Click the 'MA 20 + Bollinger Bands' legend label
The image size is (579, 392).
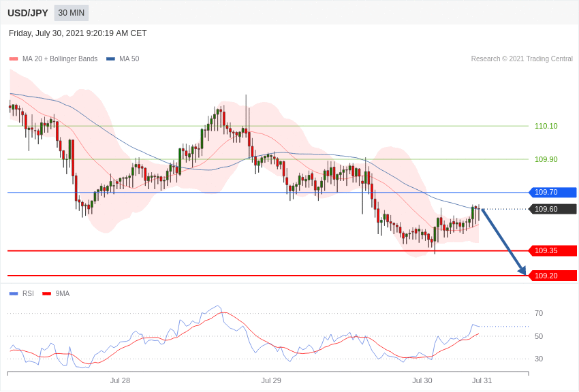(x=60, y=59)
